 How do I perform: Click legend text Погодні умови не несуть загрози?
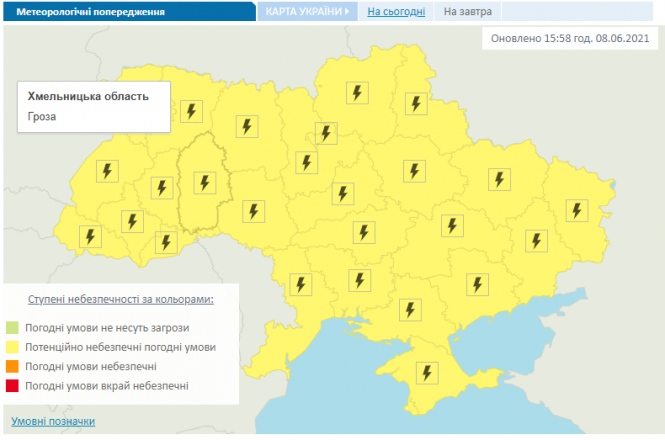point(107,328)
